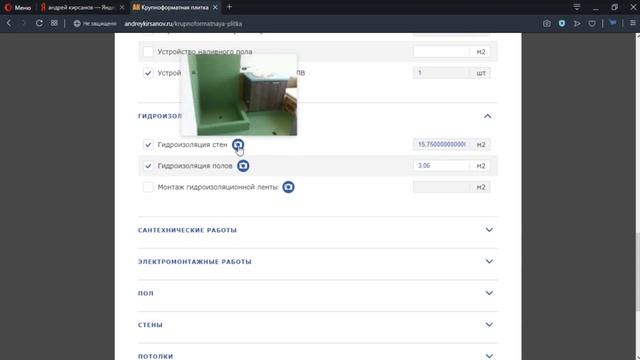This screenshot has height=360, width=640.
Task: Click the САНТЕХНИЧЕСКИЕ РАБОТЫ heading text
Action: 187,230
